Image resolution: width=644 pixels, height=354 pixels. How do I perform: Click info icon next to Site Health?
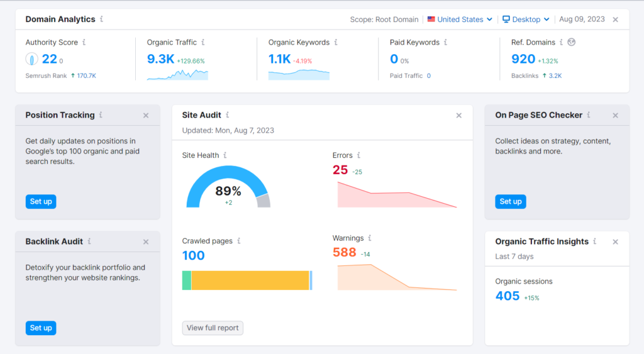tap(225, 155)
